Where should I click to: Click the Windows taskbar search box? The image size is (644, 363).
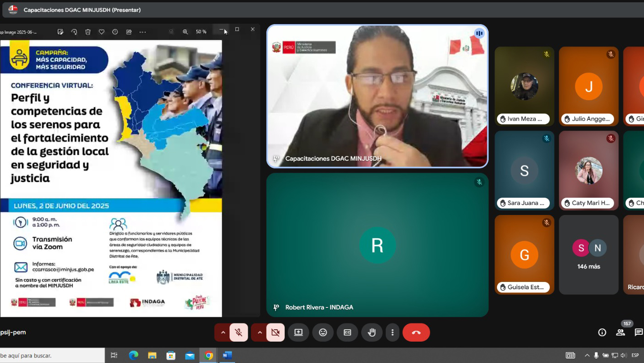(x=52, y=355)
